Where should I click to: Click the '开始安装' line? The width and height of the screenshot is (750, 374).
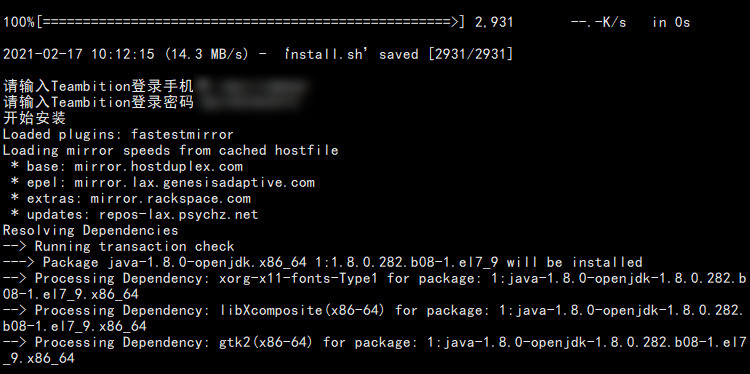[x=34, y=118]
